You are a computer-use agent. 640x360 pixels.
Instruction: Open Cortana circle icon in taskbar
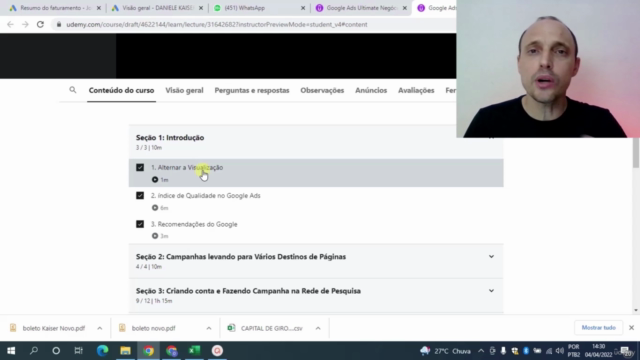tap(56, 351)
